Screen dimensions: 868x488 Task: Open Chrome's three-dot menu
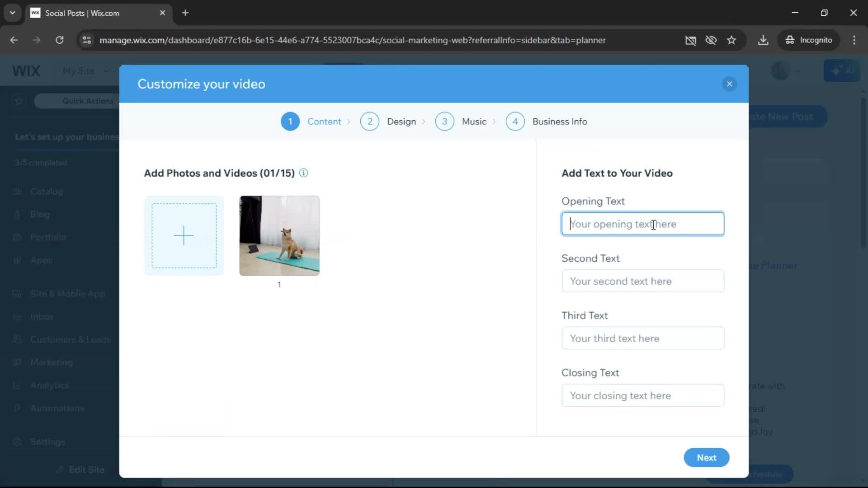(854, 40)
